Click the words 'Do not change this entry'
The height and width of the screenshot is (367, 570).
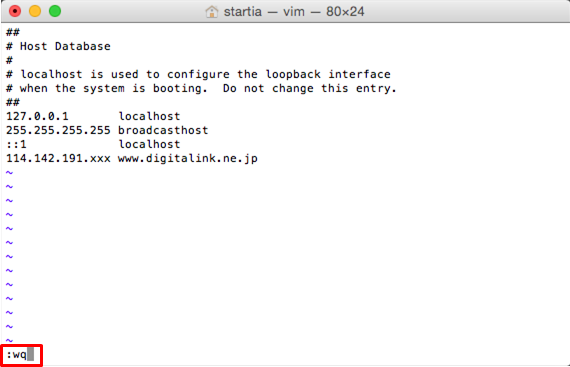[309, 88]
